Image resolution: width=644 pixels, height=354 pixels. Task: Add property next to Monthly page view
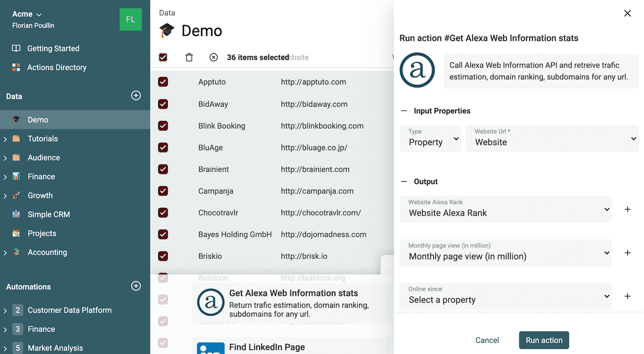tap(627, 252)
